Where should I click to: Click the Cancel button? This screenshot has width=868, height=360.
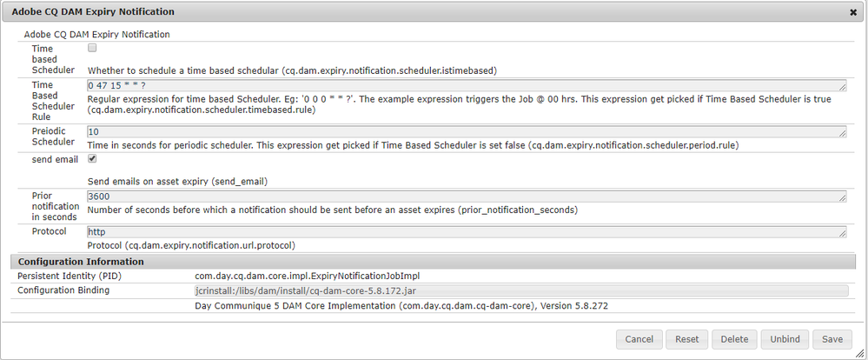coord(639,339)
